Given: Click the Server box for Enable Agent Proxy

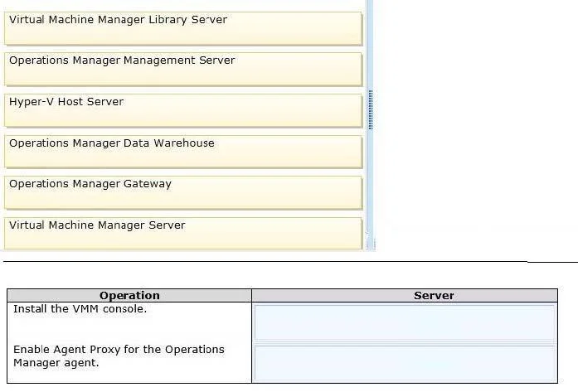Looking at the screenshot, I should pyautogui.click(x=404, y=363).
